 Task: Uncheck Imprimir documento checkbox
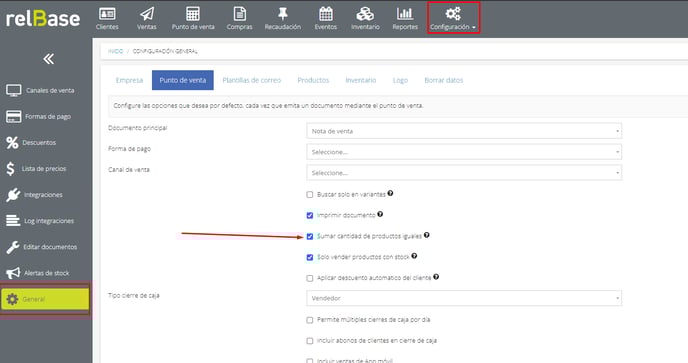(x=310, y=216)
